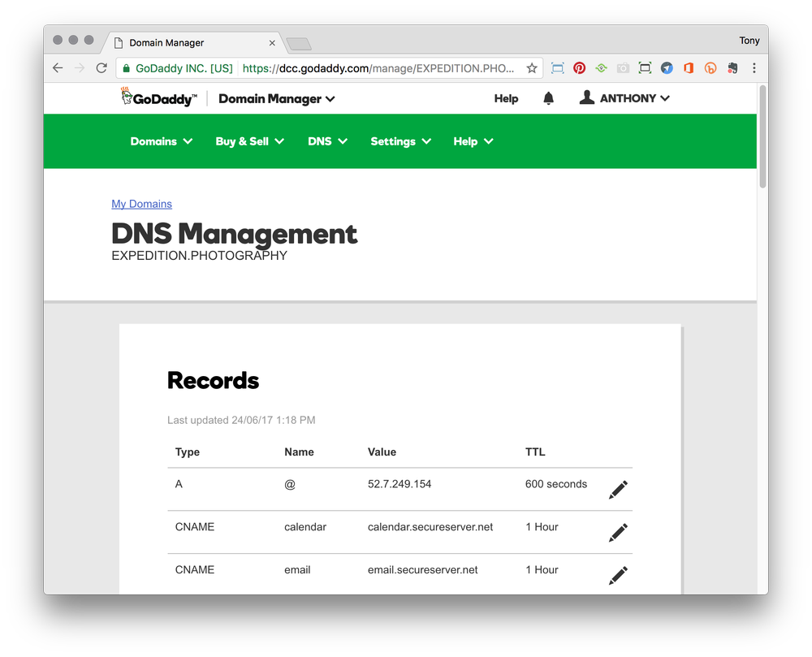Screen dimensions: 812x657
Task: Click the fullscreen frame extension icon
Action: pos(645,68)
